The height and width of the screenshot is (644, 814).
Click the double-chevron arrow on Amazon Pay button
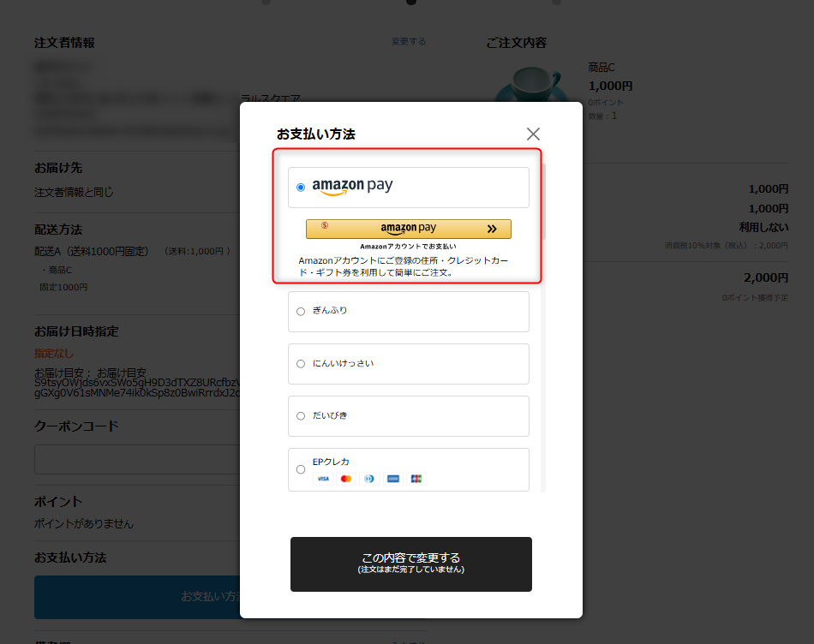click(492, 229)
